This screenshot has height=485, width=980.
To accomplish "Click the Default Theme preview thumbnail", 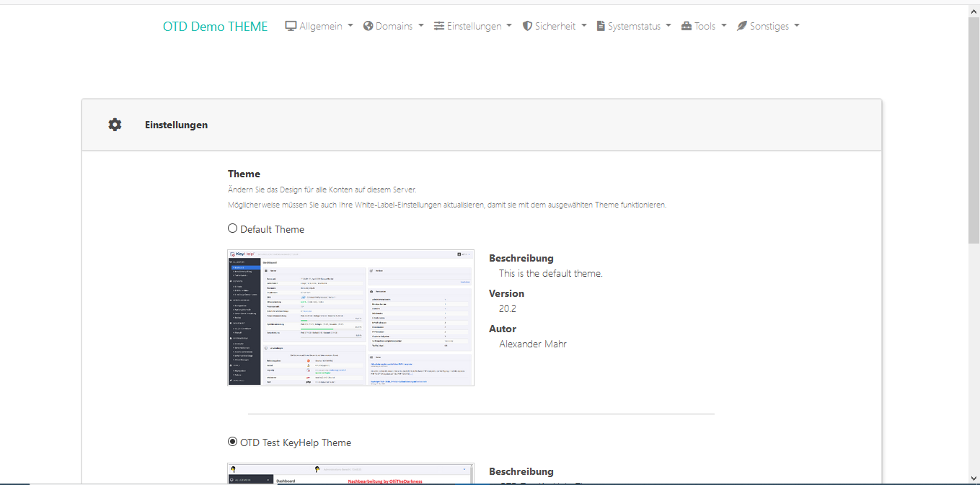I will tap(350, 318).
